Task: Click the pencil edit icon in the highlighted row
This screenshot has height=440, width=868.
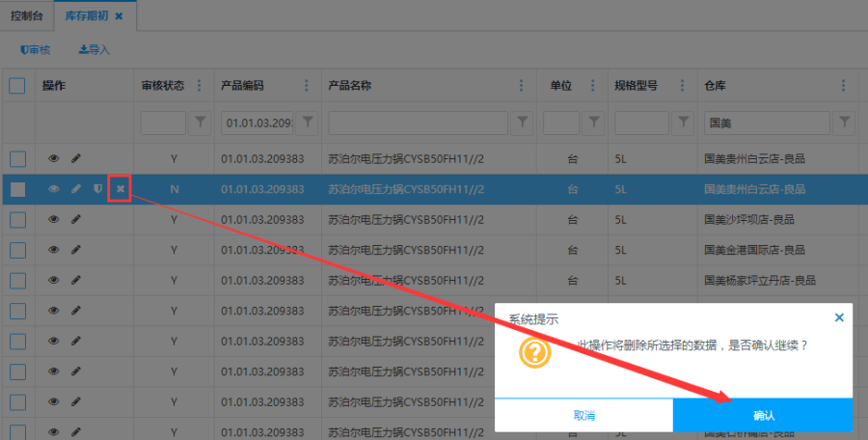Action: [76, 189]
